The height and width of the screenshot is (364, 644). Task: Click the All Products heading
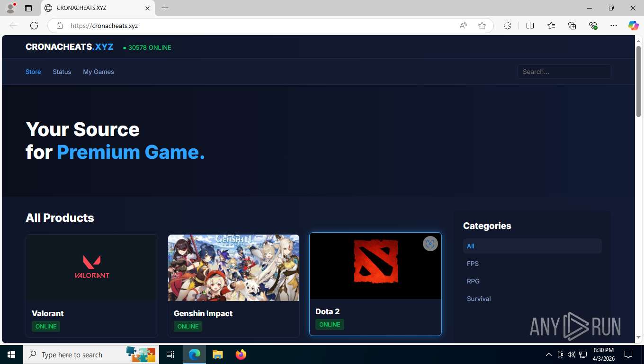click(x=60, y=218)
